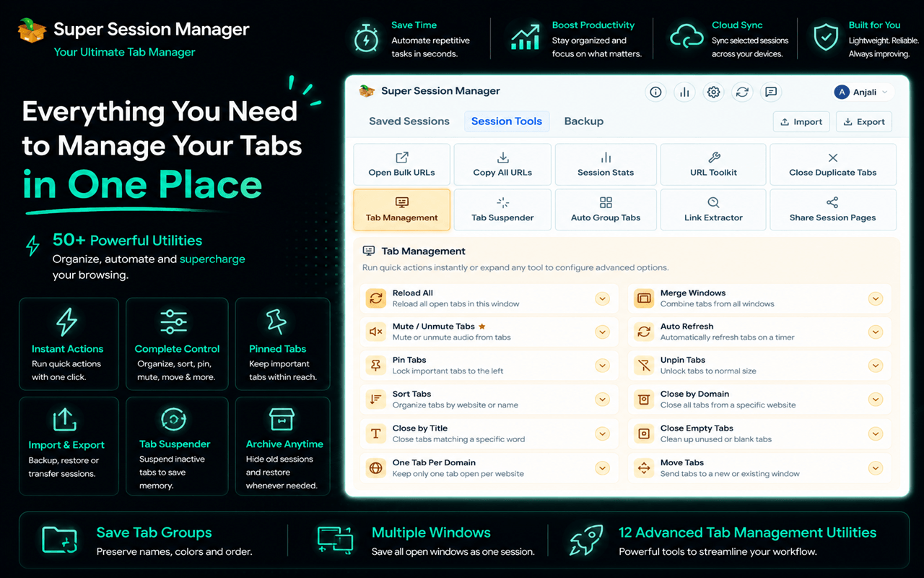This screenshot has height=578, width=924.
Task: Click the Import button
Action: (801, 122)
